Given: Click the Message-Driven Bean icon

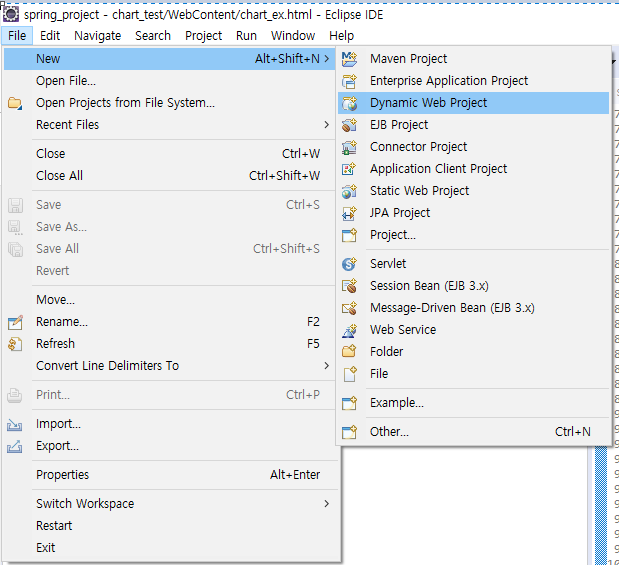Looking at the screenshot, I should pyautogui.click(x=349, y=308).
